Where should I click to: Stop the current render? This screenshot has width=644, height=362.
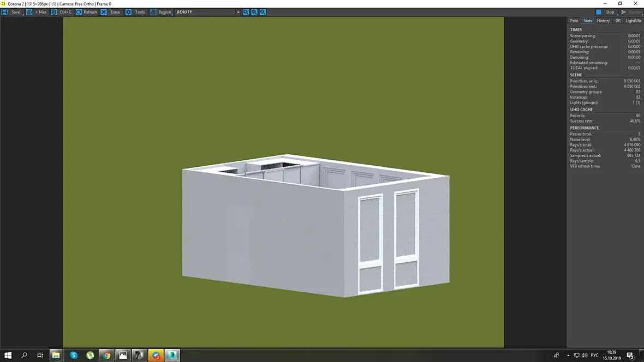(606, 13)
